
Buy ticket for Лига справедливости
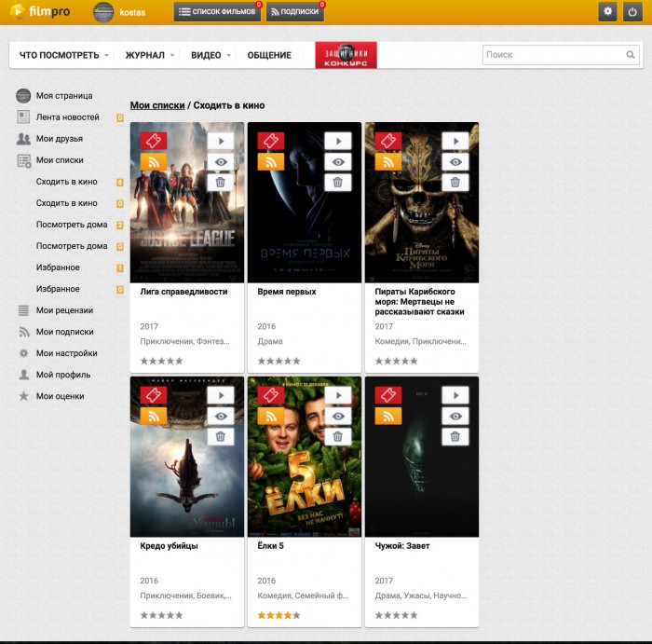(x=154, y=141)
